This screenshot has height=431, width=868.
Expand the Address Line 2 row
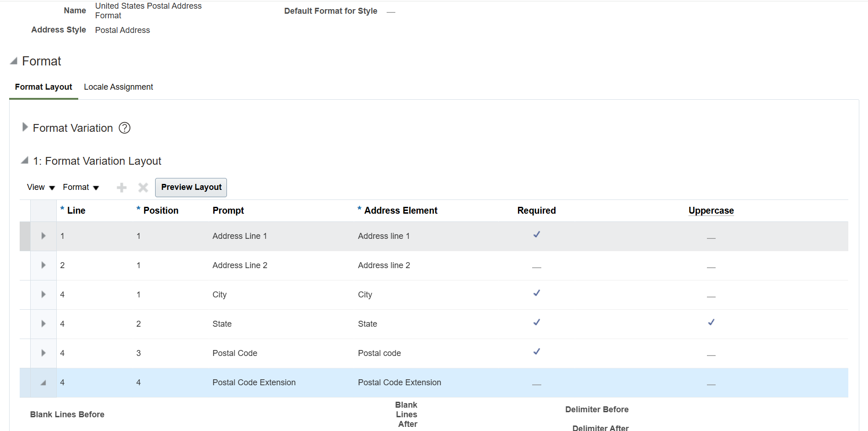click(43, 265)
